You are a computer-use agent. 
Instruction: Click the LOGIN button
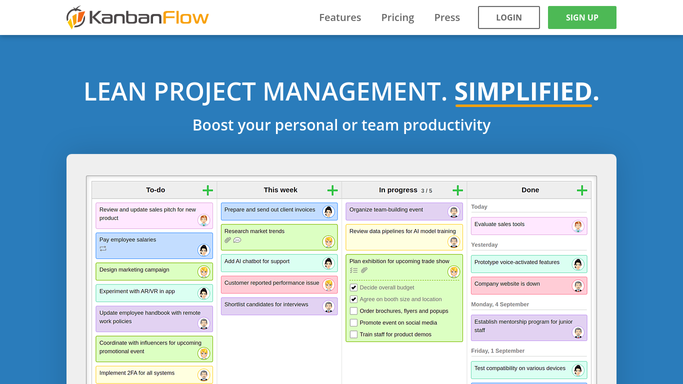(x=509, y=17)
